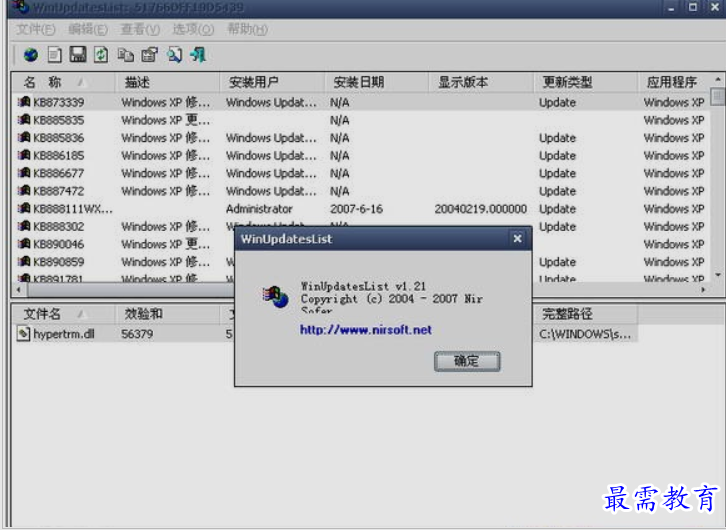Sort updates by the 描述 column header
The height and width of the screenshot is (530, 726).
click(167, 82)
